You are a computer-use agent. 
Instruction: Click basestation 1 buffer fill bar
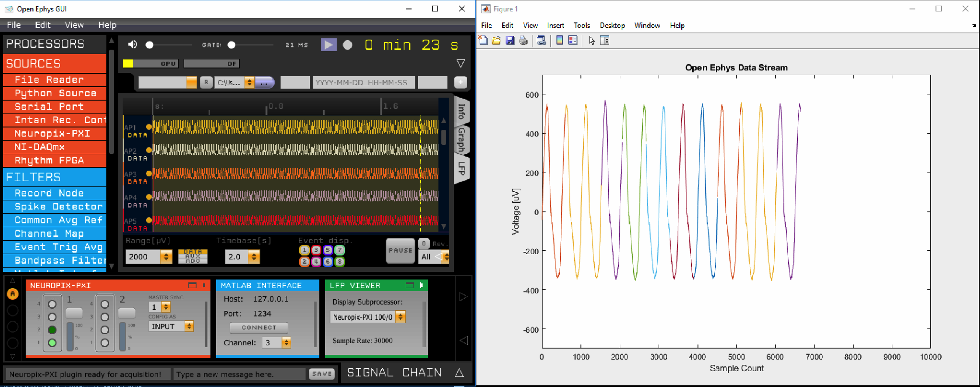(70, 336)
